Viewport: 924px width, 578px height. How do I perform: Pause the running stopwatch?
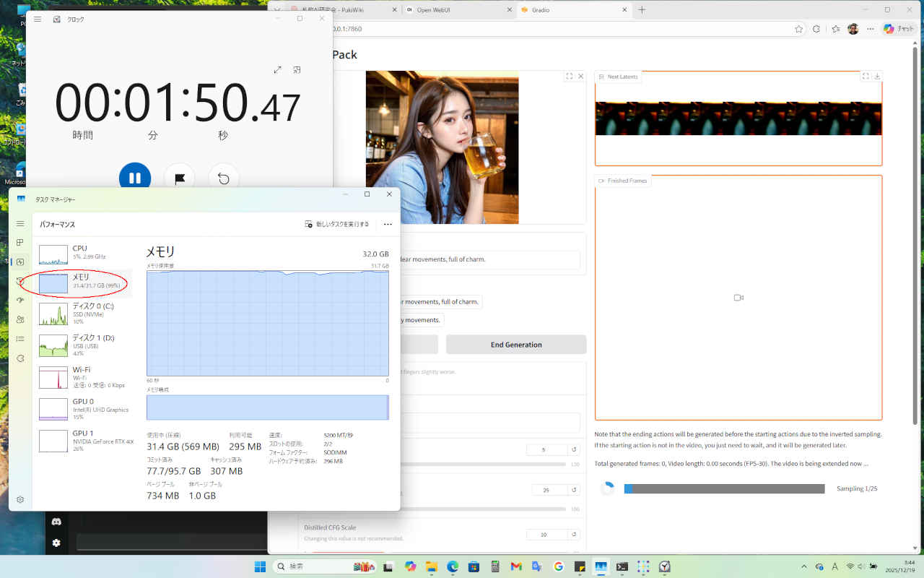pos(135,178)
